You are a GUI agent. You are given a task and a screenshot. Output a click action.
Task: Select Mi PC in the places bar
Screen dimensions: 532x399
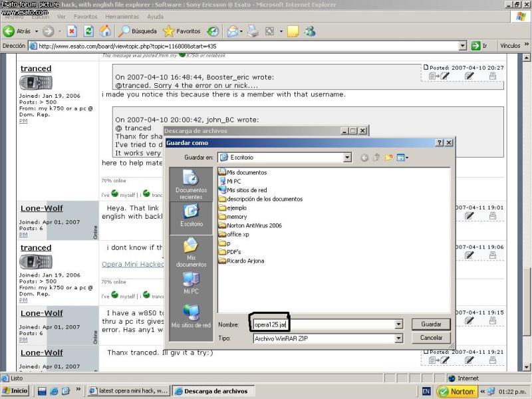coord(191,283)
